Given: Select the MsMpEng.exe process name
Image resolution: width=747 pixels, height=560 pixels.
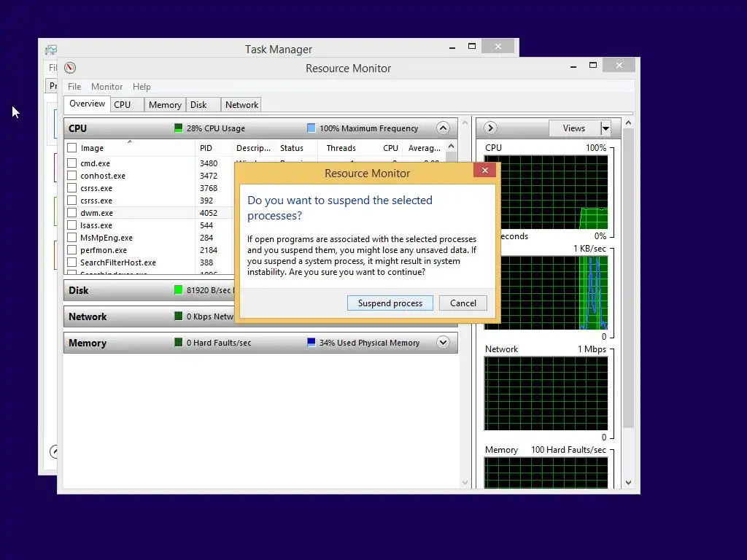Looking at the screenshot, I should pyautogui.click(x=107, y=238).
